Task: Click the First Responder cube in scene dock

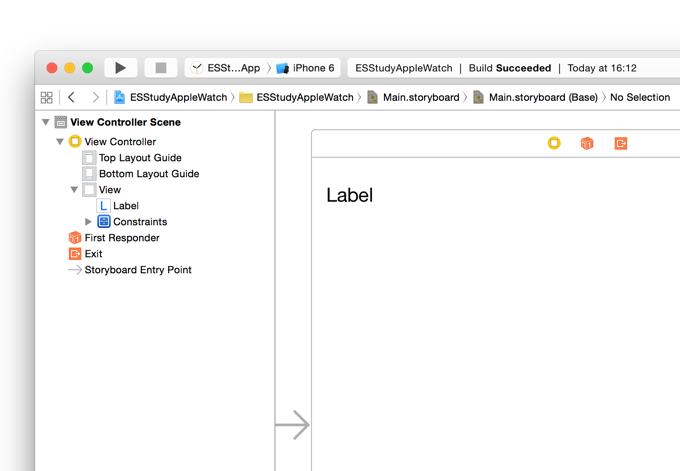Action: coord(587,144)
